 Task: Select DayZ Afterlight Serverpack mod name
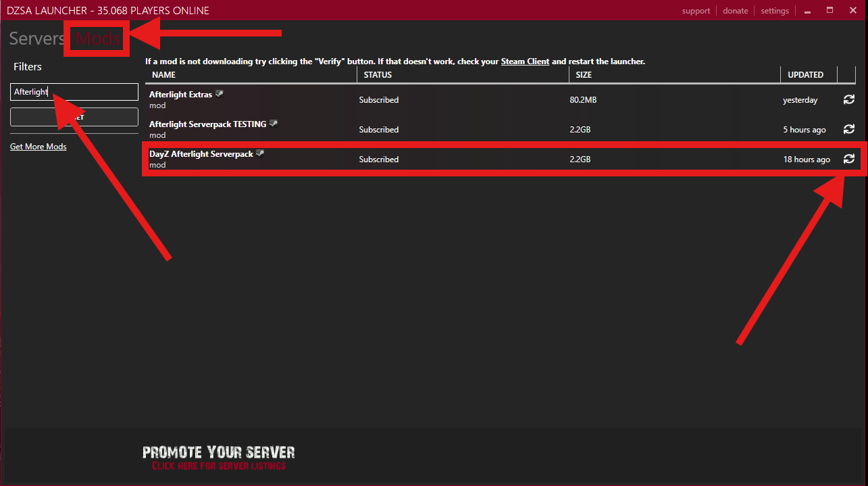click(201, 154)
